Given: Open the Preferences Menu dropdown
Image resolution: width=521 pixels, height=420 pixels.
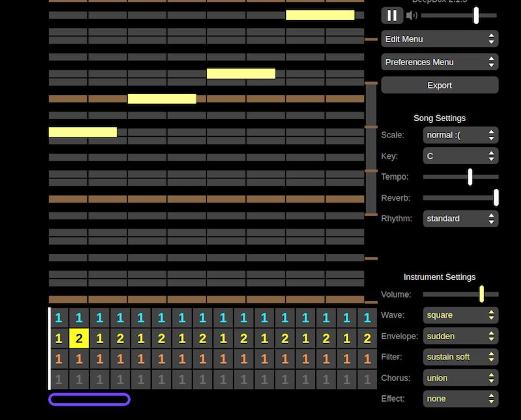Looking at the screenshot, I should tap(440, 62).
